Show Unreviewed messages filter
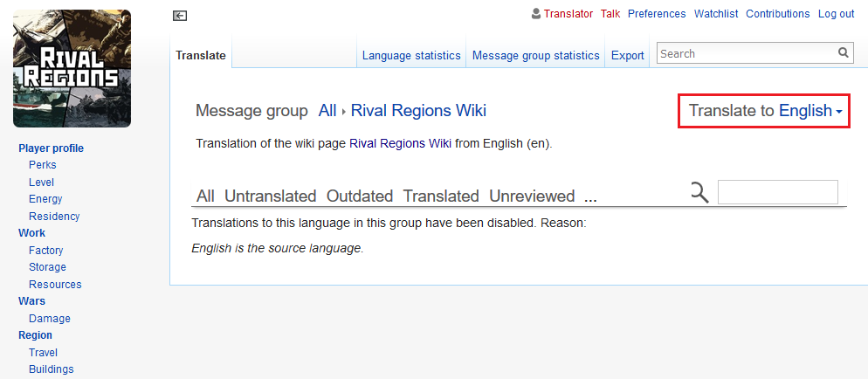Image resolution: width=868 pixels, height=379 pixels. [x=532, y=196]
